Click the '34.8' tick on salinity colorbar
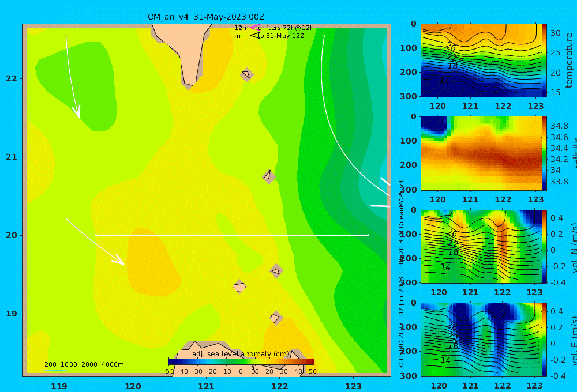 coord(559,126)
